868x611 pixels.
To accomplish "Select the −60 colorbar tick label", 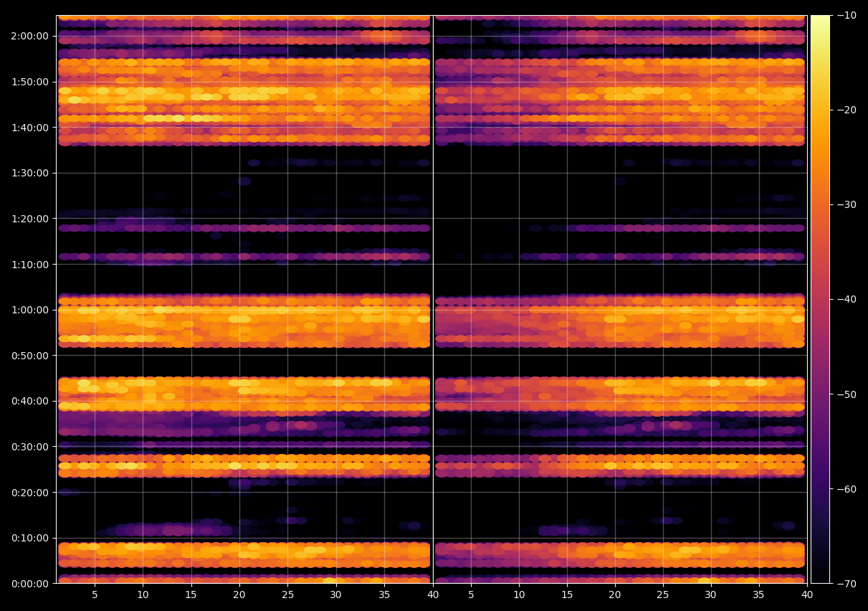I will (846, 488).
